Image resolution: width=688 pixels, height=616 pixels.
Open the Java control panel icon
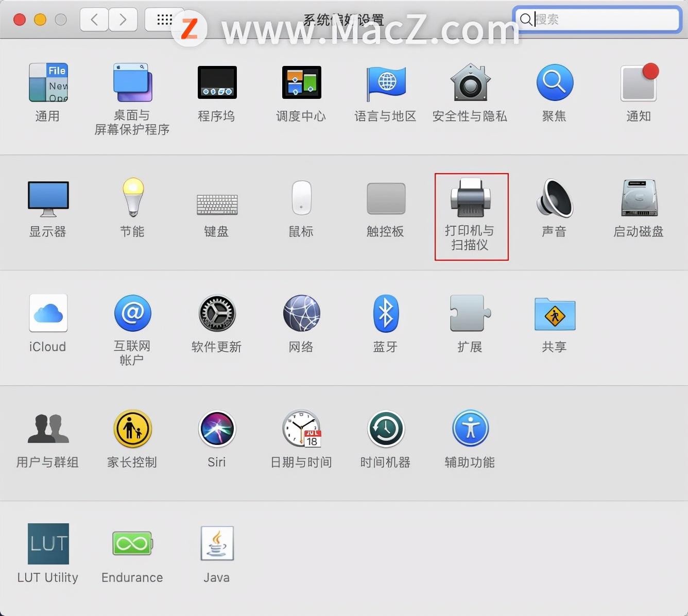pos(217,544)
